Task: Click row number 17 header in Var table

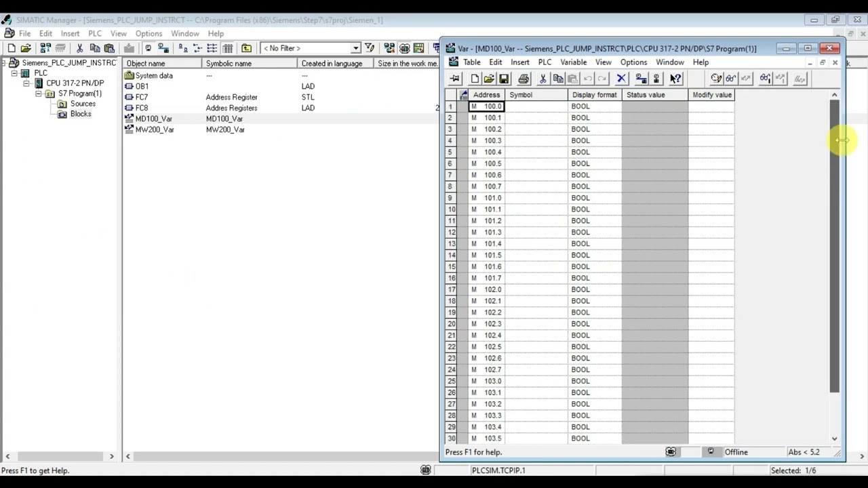Action: (451, 289)
